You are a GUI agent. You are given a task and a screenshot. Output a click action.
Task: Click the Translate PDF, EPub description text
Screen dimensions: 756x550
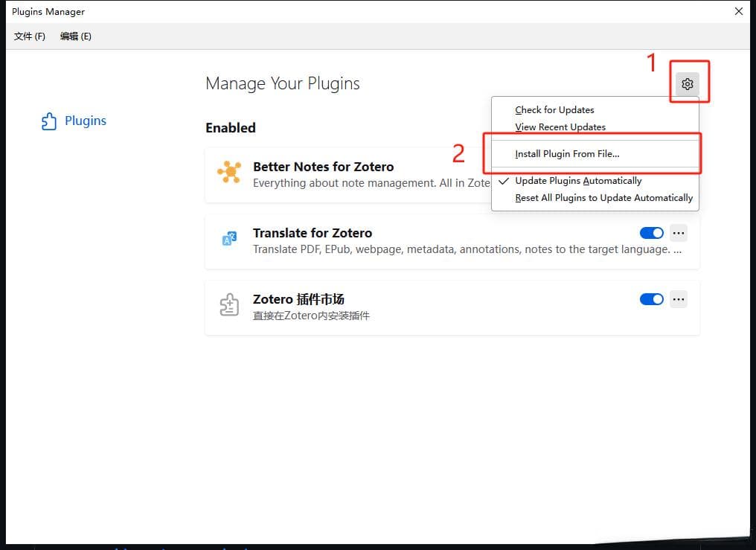click(467, 249)
